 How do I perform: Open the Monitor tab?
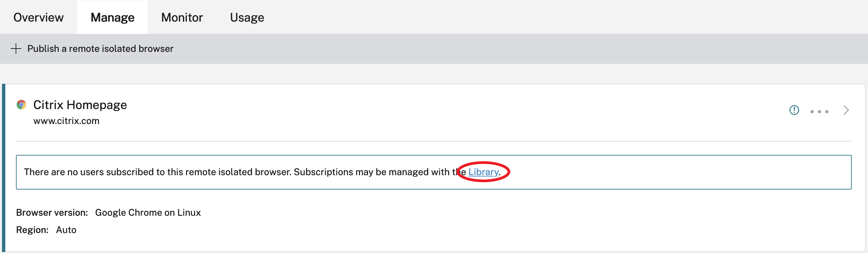click(x=182, y=18)
